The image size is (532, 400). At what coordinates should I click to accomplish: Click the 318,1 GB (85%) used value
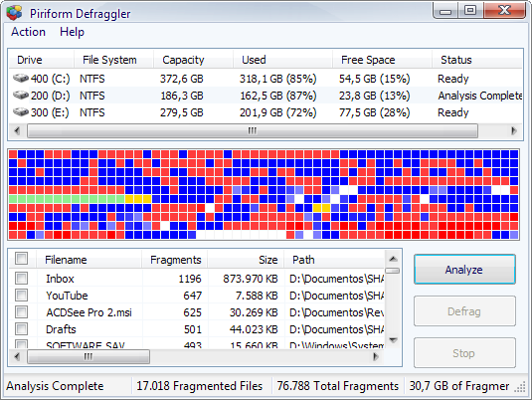pos(277,79)
